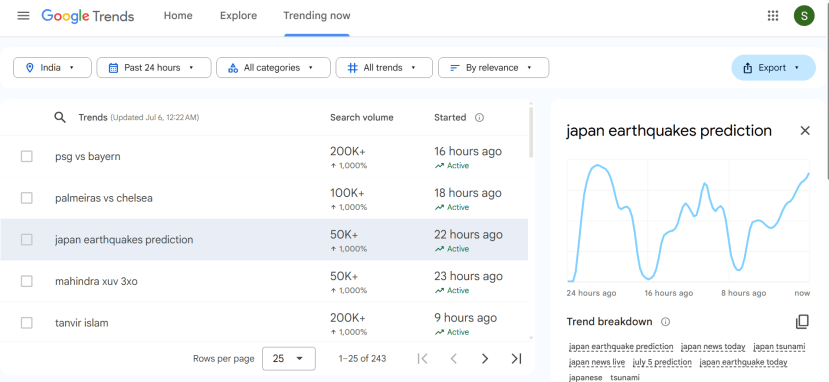
Task: Select the psg vs bayern checkbox
Action: (x=26, y=156)
